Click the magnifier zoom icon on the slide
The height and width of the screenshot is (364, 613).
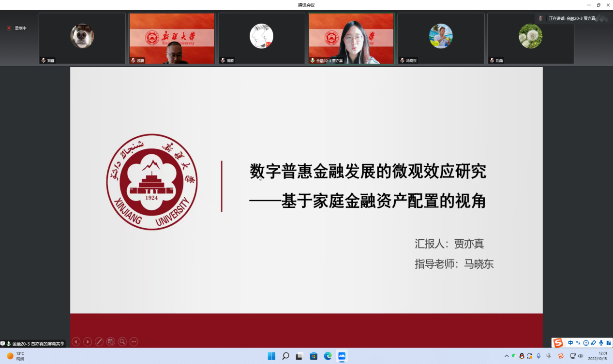tap(122, 342)
